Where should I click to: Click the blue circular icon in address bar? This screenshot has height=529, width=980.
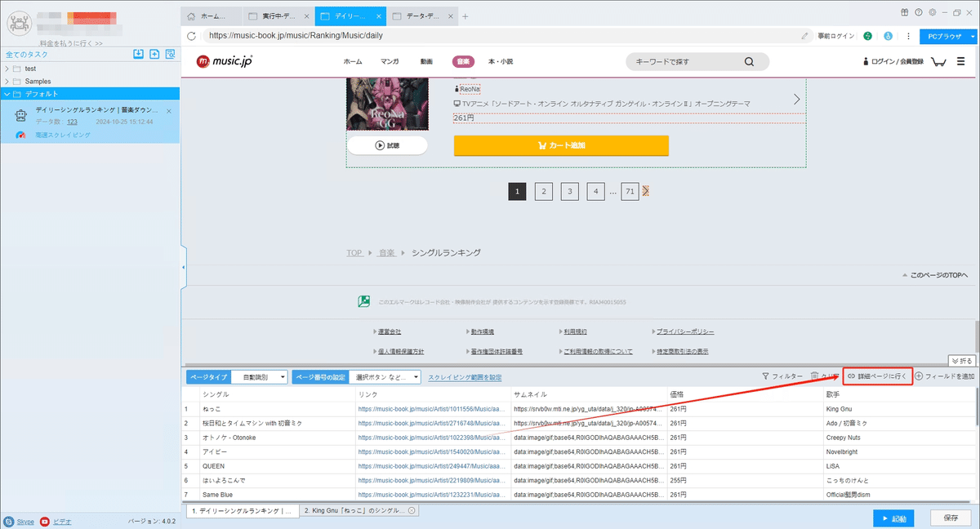pos(888,36)
